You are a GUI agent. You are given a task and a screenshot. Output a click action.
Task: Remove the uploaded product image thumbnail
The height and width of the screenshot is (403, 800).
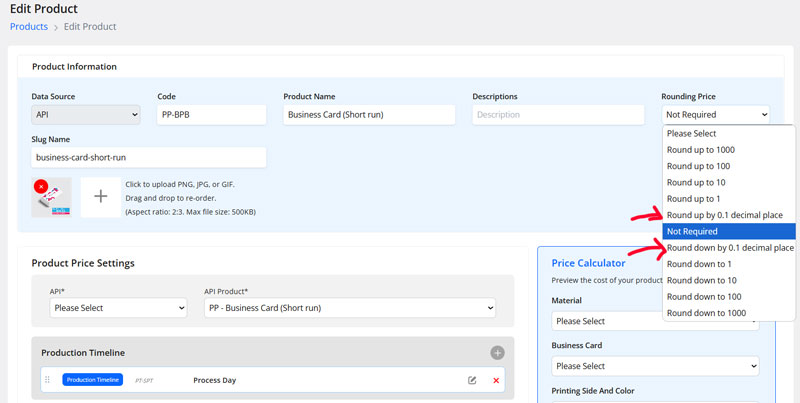[40, 186]
